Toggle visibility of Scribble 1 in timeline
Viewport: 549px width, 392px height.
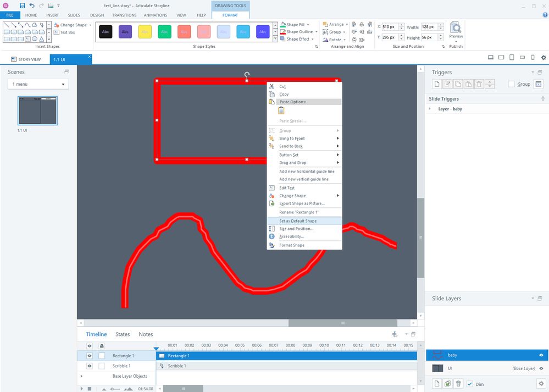pyautogui.click(x=90, y=366)
